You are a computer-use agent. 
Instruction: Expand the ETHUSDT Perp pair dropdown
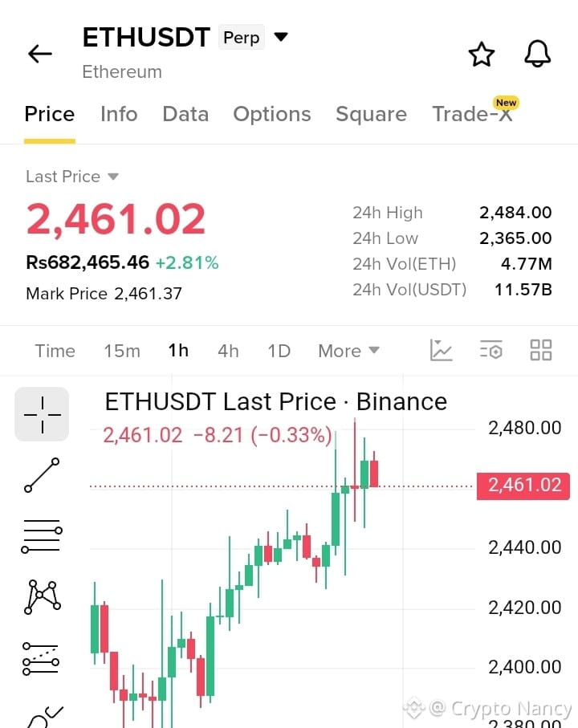pos(281,37)
